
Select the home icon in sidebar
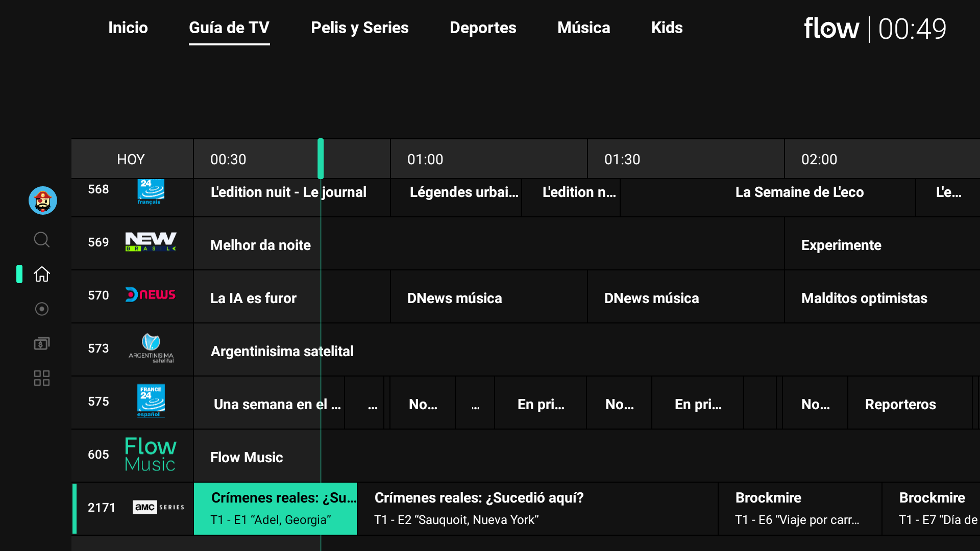42,274
